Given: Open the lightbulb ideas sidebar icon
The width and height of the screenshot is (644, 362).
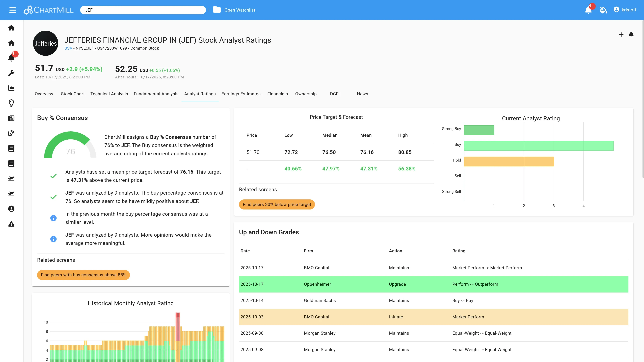Looking at the screenshot, I should point(11,103).
